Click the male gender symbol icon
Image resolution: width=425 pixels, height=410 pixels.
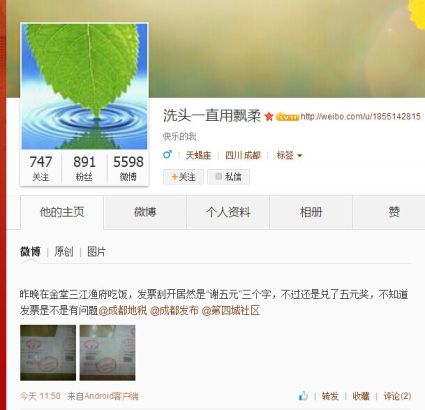coord(167,155)
